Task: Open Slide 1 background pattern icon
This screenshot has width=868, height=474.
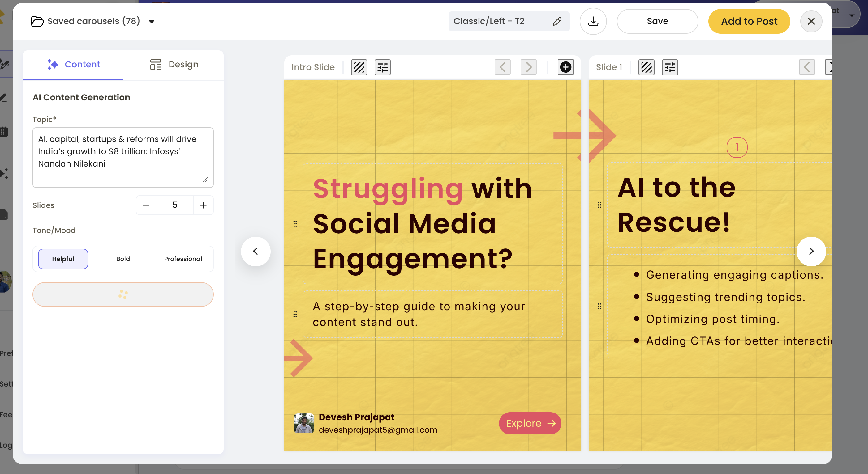Action: pos(646,67)
